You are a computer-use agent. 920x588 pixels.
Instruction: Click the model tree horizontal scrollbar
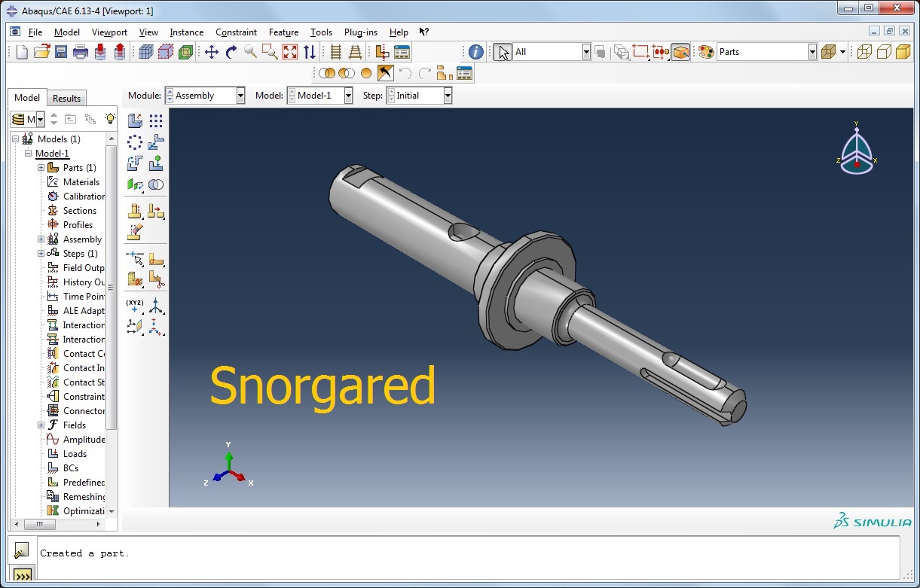click(x=40, y=524)
